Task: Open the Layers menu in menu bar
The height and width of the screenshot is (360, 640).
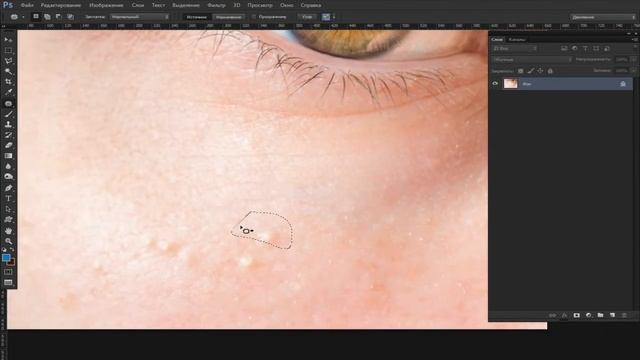Action: tap(138, 5)
